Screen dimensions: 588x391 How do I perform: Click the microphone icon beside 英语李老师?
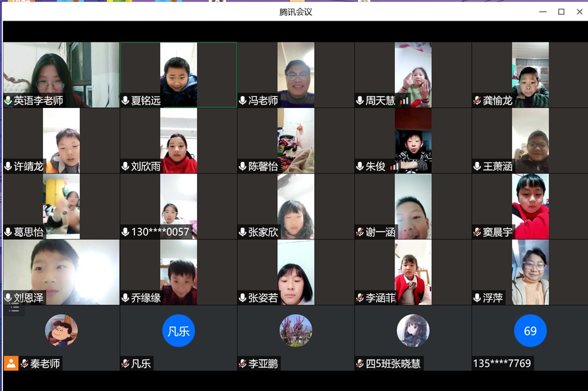tap(8, 100)
